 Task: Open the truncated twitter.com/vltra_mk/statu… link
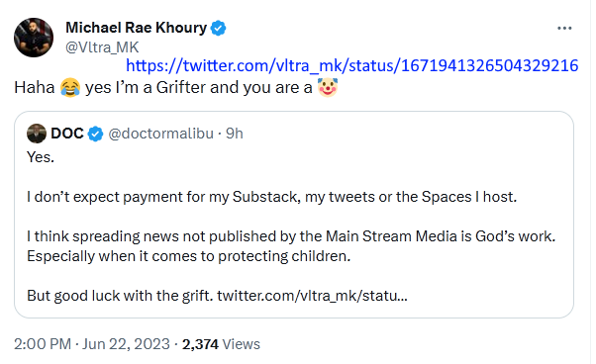click(x=312, y=296)
